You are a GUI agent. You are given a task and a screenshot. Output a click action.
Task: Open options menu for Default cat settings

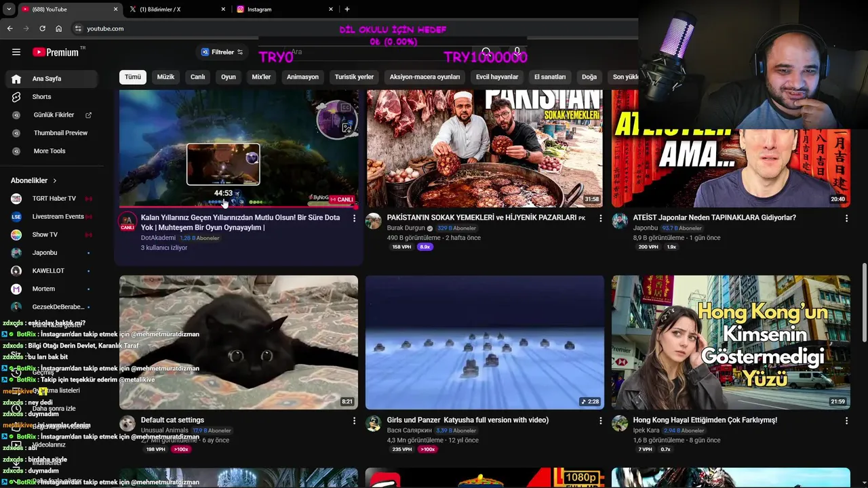click(354, 421)
